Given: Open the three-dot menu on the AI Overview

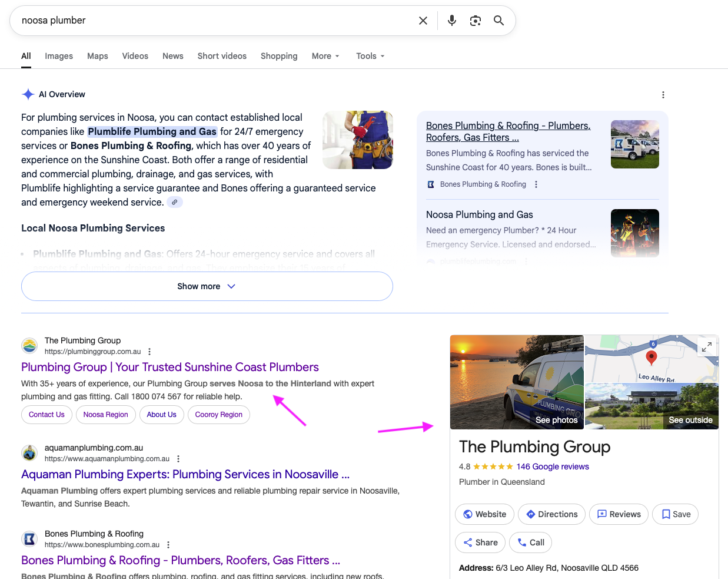Looking at the screenshot, I should coord(663,94).
